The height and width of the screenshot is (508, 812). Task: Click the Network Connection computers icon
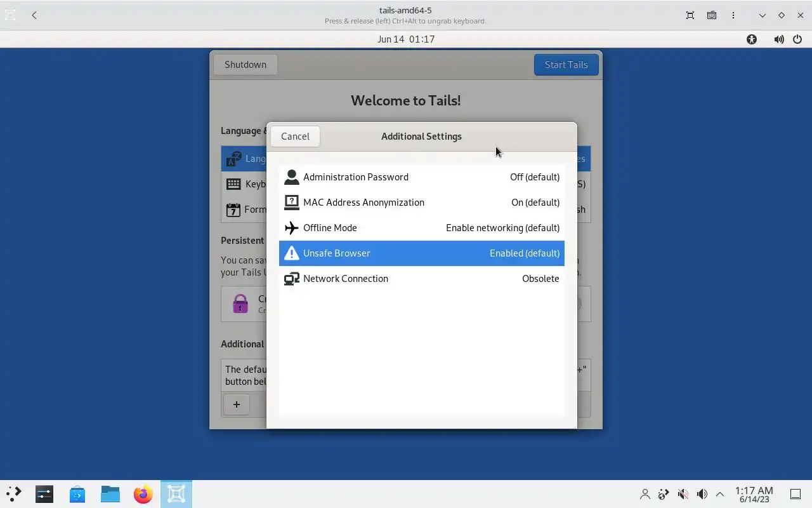[x=291, y=279]
